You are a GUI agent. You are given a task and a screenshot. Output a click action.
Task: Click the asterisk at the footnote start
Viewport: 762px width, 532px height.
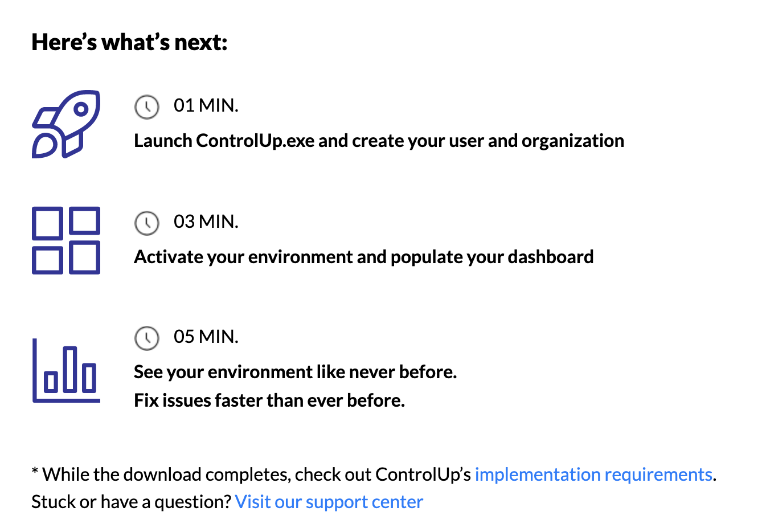[35, 472]
